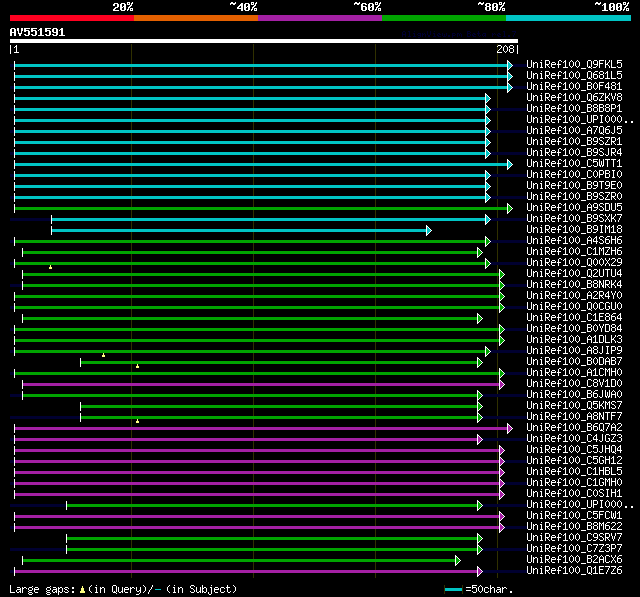
Task: Open hit UniRef100_B8B8P1
Action: point(574,108)
